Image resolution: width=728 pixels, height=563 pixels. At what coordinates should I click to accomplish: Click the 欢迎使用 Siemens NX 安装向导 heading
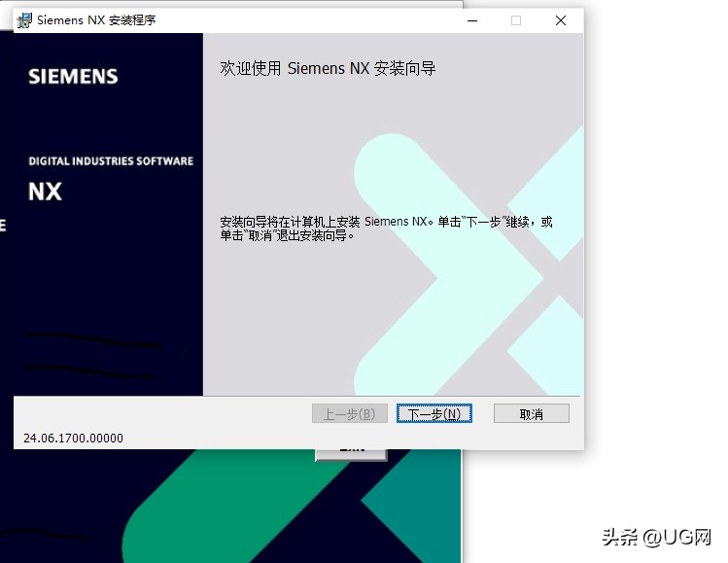(x=328, y=68)
